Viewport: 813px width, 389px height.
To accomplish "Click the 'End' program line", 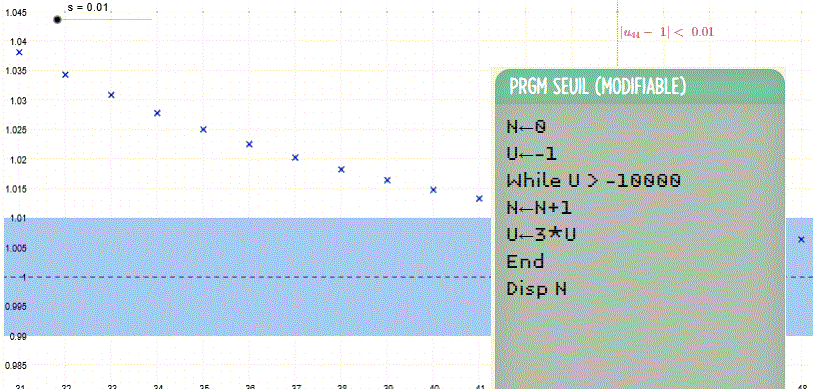I will (525, 261).
